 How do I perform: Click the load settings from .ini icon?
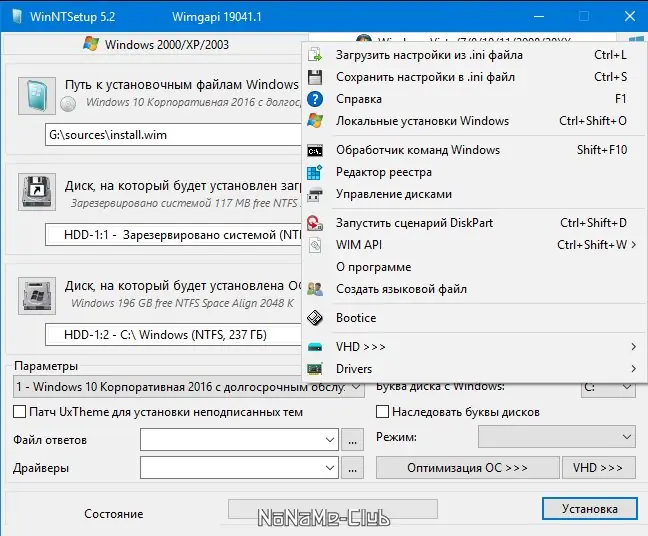[315, 55]
